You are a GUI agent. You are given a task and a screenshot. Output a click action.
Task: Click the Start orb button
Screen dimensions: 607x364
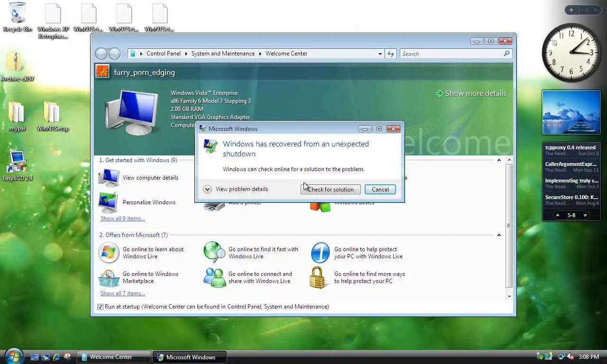point(14,356)
